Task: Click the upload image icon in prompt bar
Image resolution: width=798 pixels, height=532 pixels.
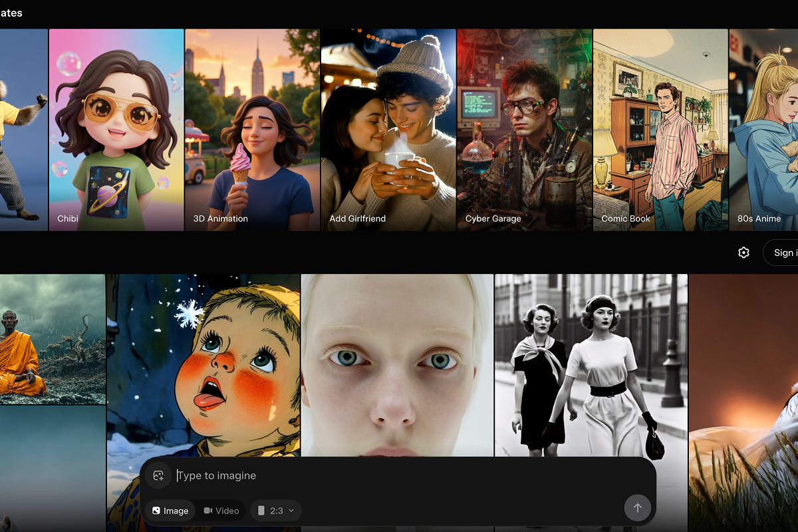Action: [158, 475]
